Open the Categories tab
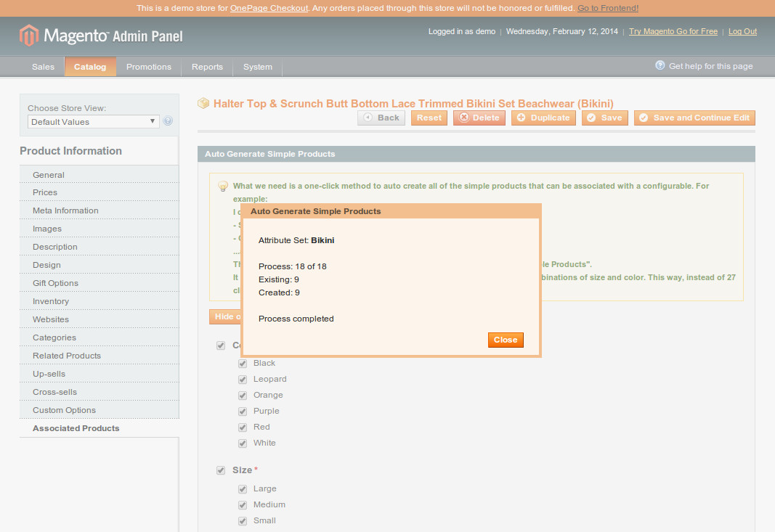This screenshot has height=532, width=775. click(100, 337)
